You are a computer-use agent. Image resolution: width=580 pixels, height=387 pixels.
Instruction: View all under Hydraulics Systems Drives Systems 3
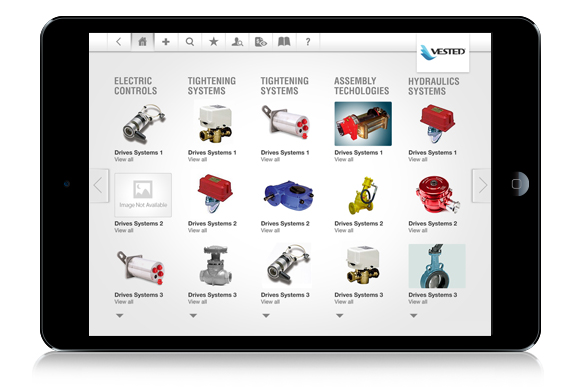(x=418, y=302)
